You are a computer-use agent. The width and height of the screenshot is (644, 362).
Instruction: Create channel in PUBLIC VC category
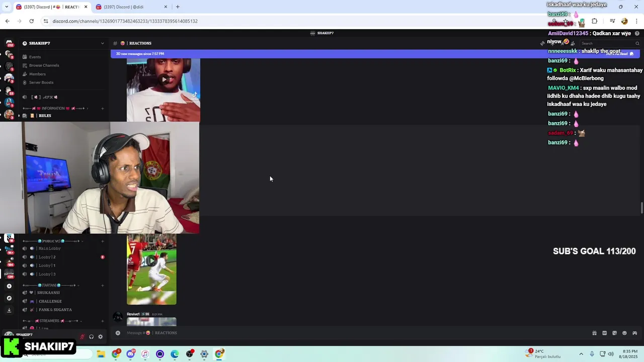click(x=103, y=241)
